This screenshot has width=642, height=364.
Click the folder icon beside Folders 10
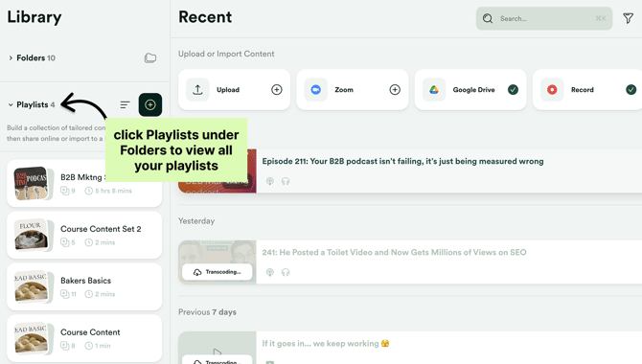pos(150,58)
